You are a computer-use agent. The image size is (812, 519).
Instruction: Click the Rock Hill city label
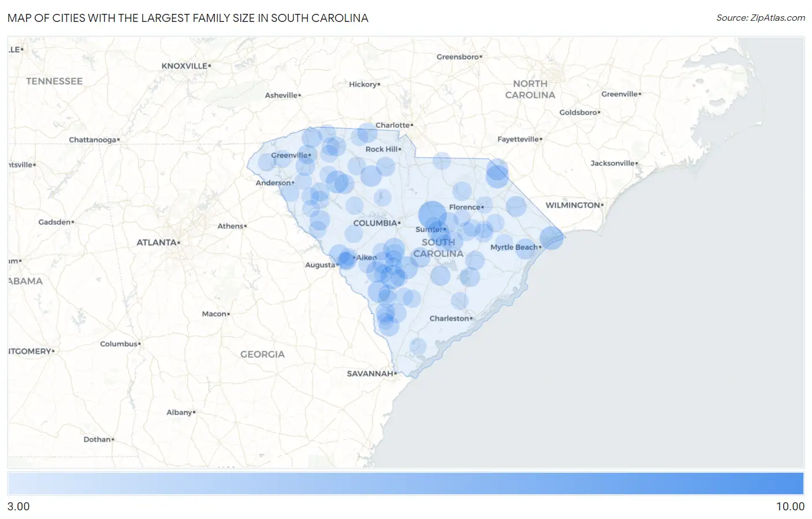[x=382, y=149]
